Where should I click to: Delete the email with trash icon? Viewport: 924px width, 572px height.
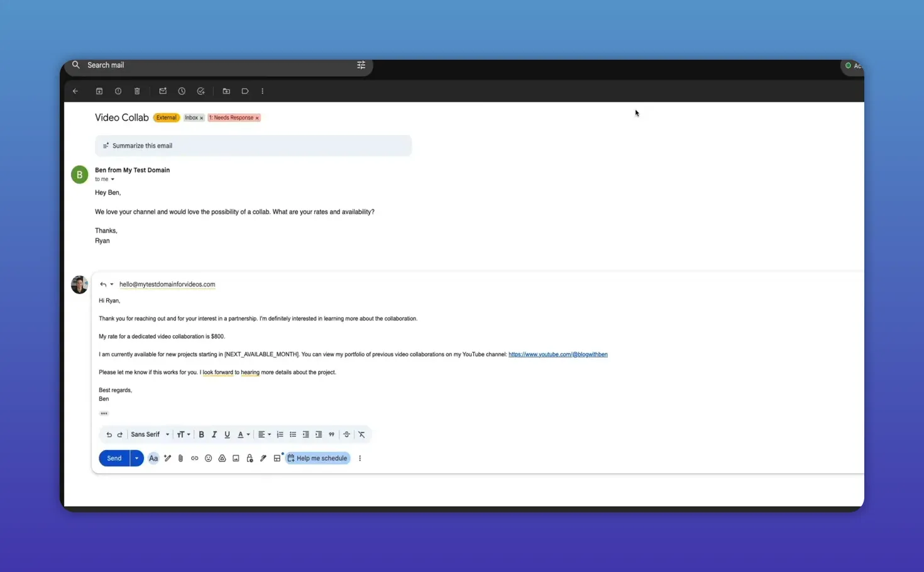pyautogui.click(x=137, y=91)
